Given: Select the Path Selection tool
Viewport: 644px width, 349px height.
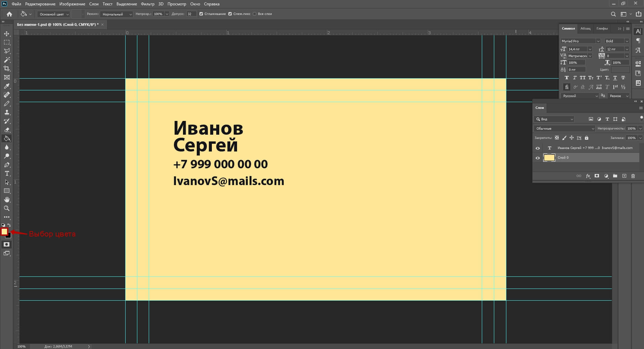Looking at the screenshot, I should tap(7, 182).
